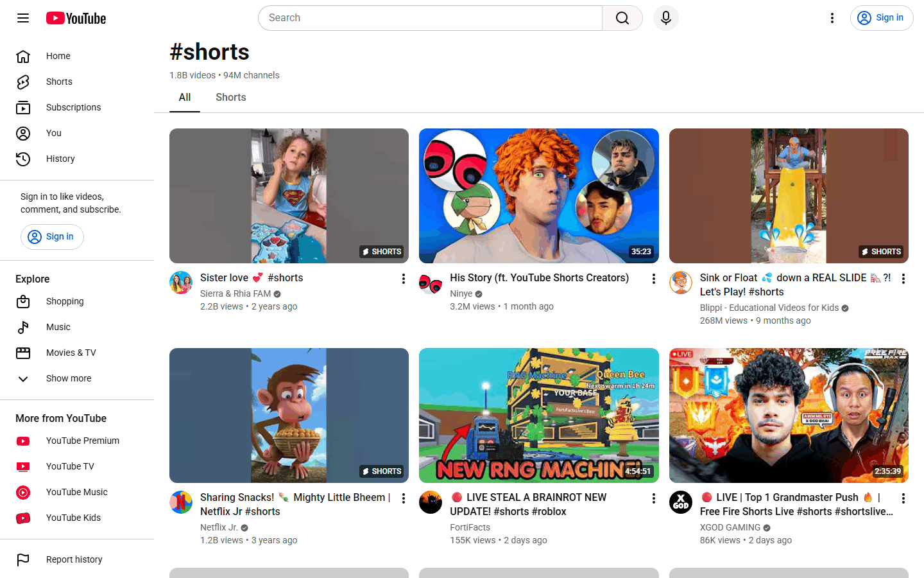Click title 'Sister love #shorts'
924x578 pixels.
point(252,278)
